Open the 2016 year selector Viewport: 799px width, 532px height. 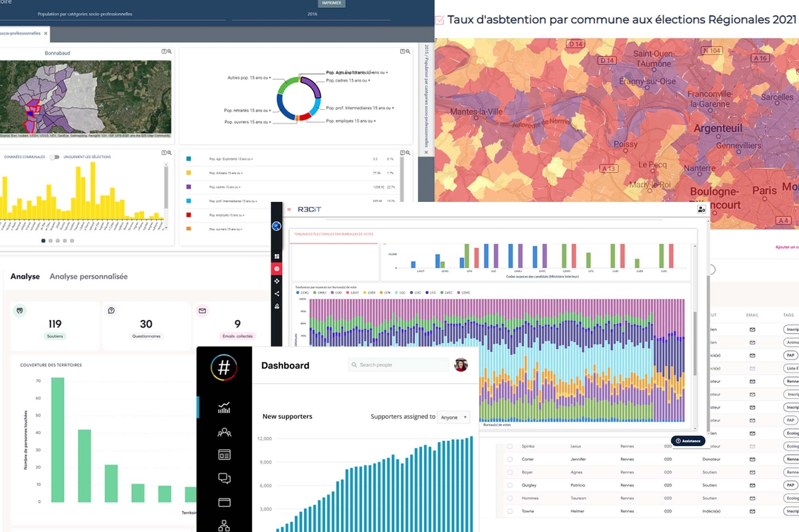[312, 14]
